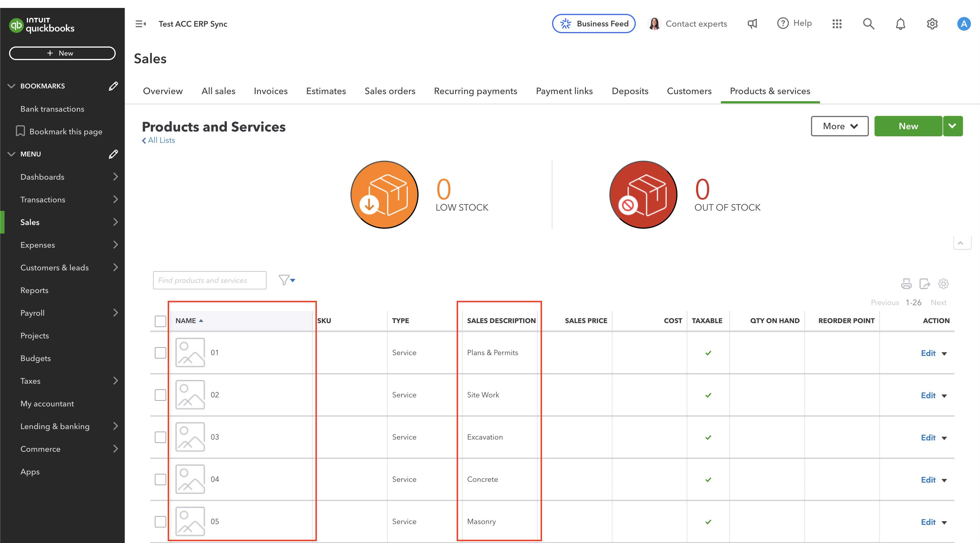Image resolution: width=980 pixels, height=543 pixels.
Task: Click the green New button
Action: (x=908, y=126)
